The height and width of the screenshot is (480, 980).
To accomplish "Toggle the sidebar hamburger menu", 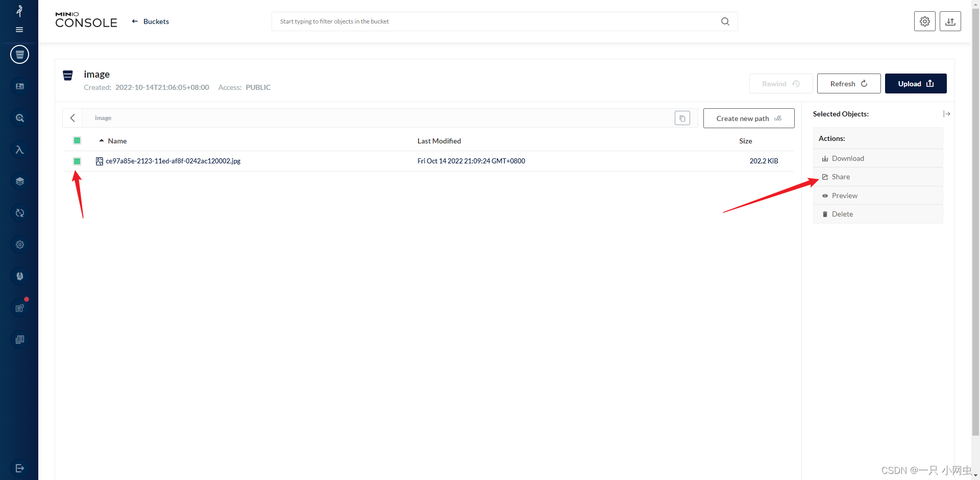I will pos(19,30).
